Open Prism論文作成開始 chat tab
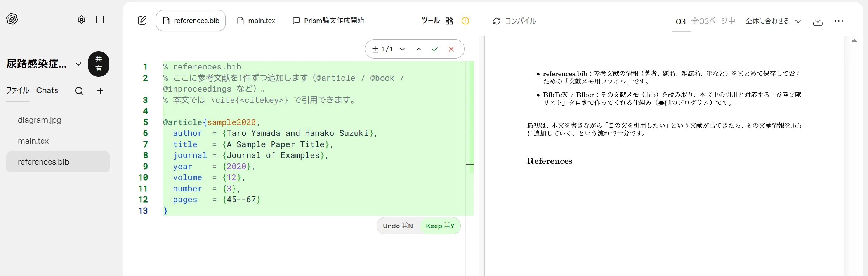Viewport: 868px width, 276px height. pos(328,21)
